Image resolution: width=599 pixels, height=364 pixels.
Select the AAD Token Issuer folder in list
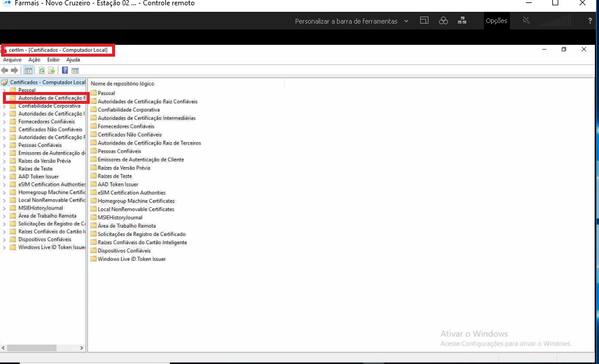(117, 184)
